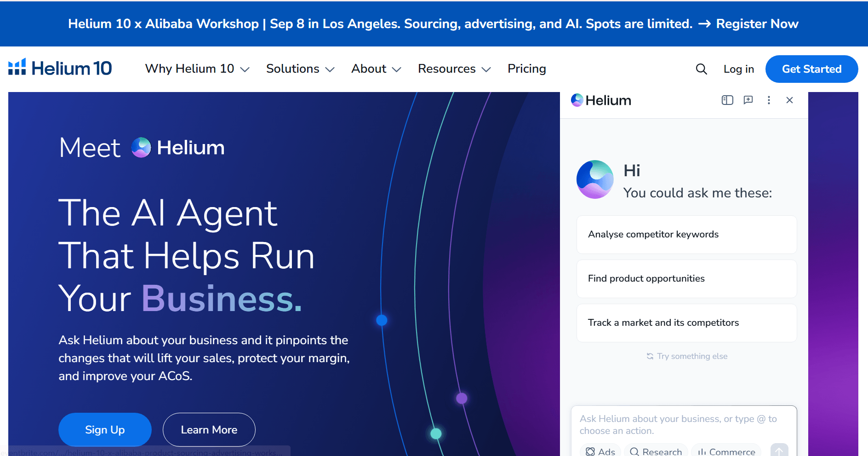Expand the Solutions dropdown

click(300, 69)
